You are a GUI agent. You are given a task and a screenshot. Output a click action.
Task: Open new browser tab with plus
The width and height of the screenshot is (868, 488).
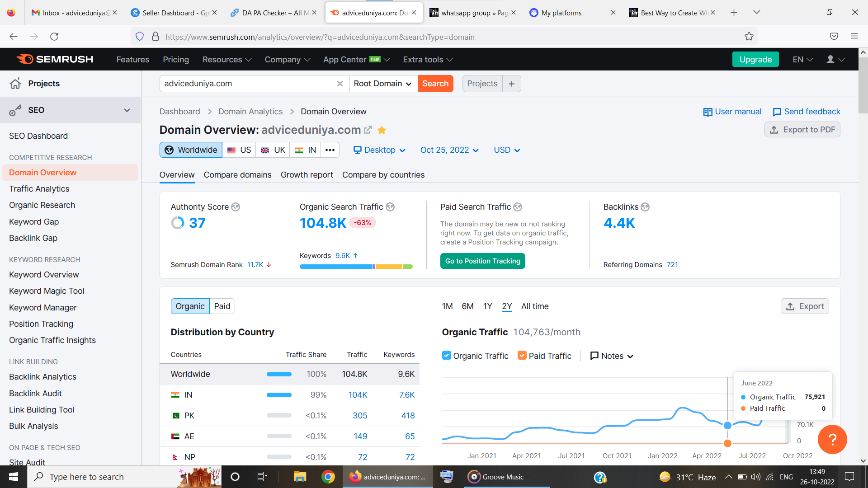pos(734,13)
